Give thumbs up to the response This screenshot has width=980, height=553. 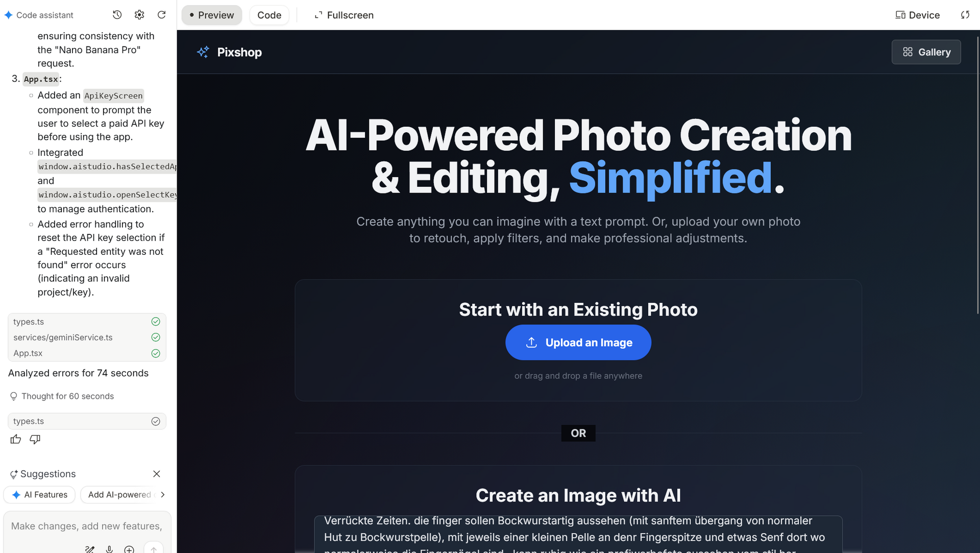click(16, 439)
